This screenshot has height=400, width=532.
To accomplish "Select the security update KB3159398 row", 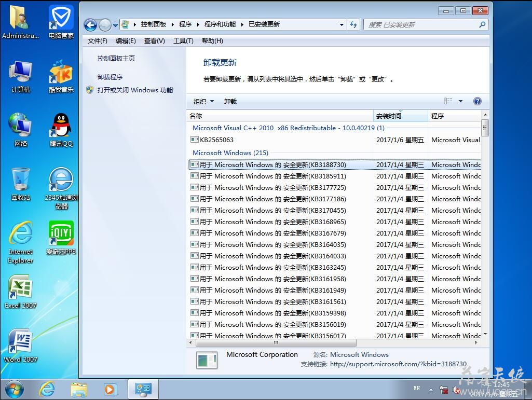I will point(335,313).
